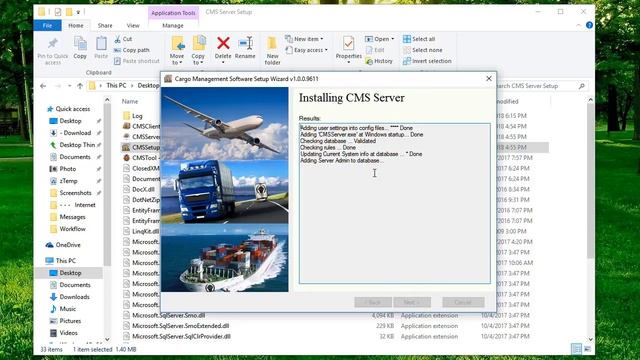Select Microsoft.SqlServer.SmoExtended.dll file
Image resolution: width=640 pixels, height=360 pixels.
[x=180, y=326]
